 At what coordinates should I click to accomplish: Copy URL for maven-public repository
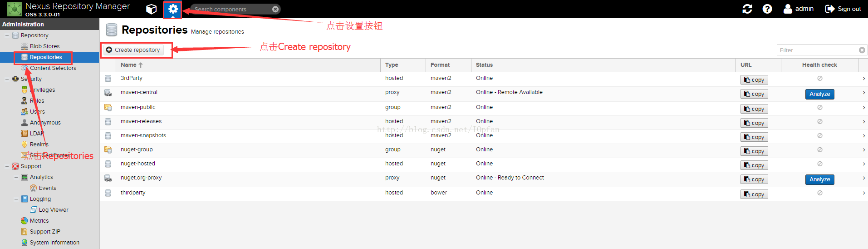click(x=754, y=109)
